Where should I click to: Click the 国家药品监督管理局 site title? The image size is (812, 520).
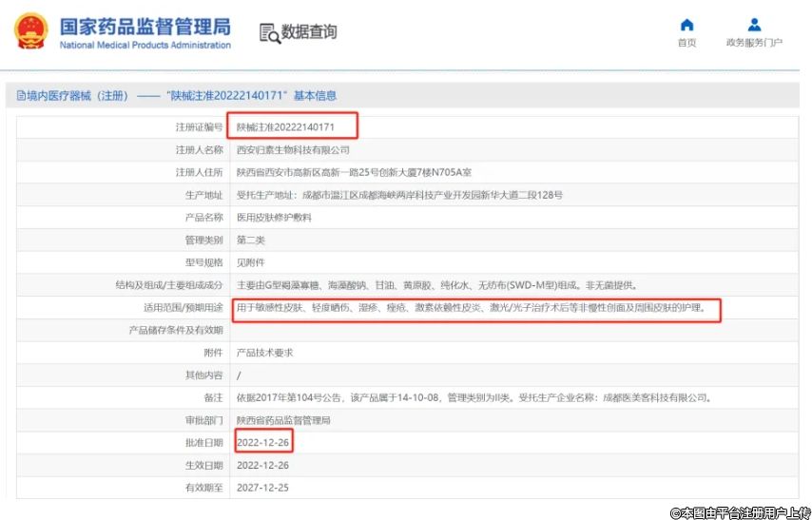click(145, 27)
